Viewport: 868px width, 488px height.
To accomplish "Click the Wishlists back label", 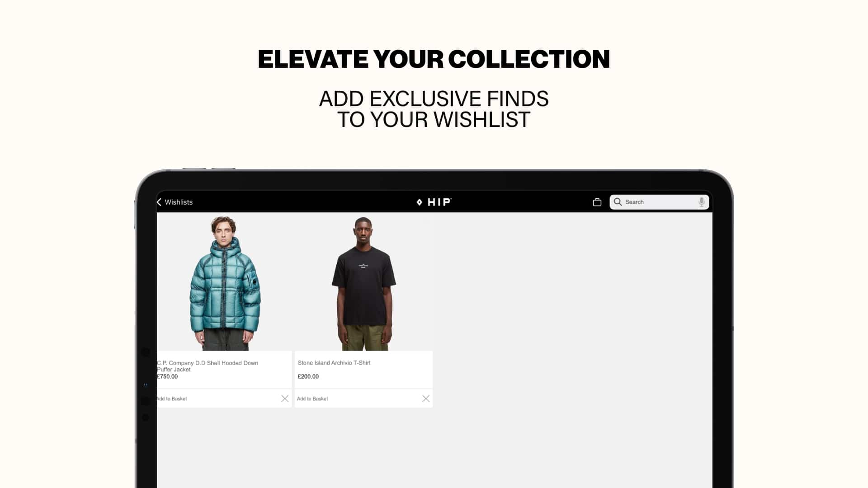I will click(179, 202).
